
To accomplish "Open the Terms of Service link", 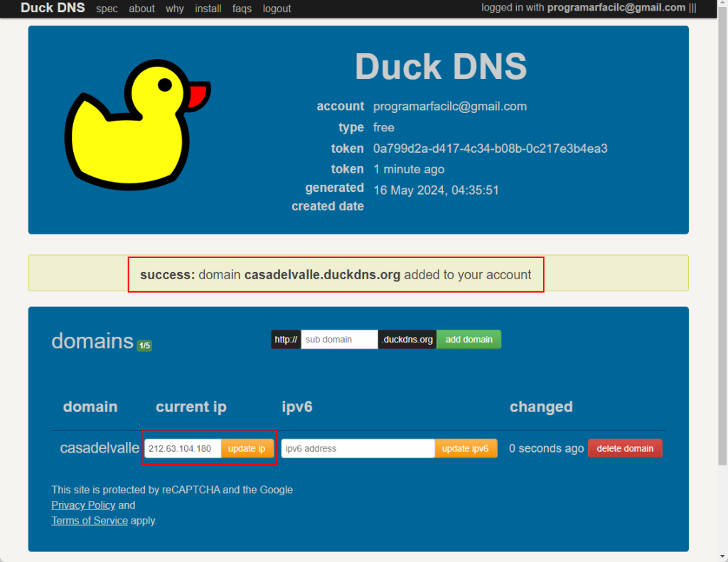I will click(90, 521).
